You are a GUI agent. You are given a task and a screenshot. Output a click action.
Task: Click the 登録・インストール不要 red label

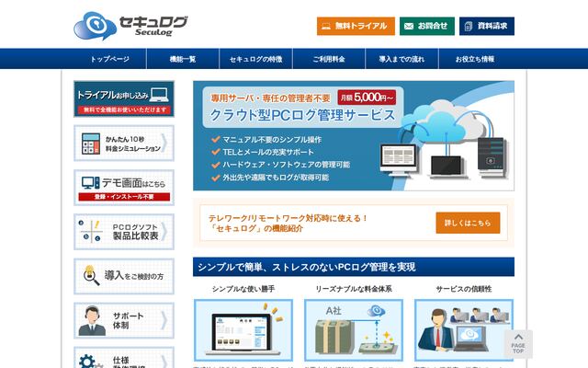pos(124,197)
